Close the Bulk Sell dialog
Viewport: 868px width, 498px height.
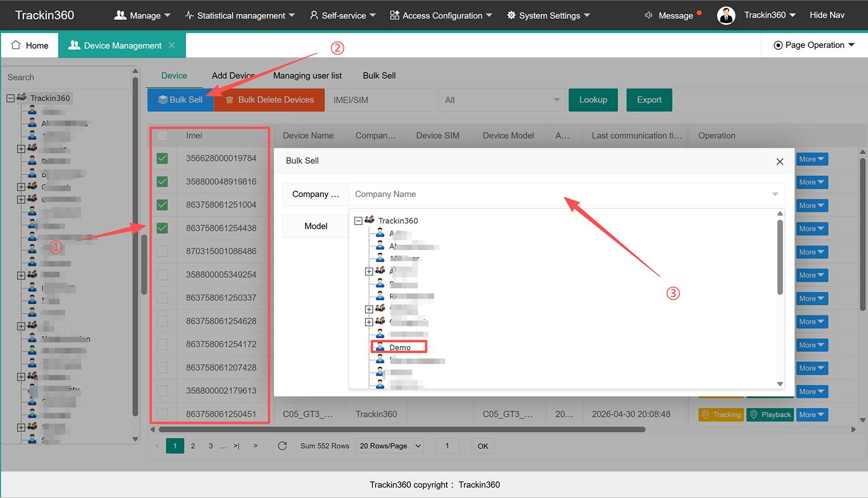[x=780, y=161]
